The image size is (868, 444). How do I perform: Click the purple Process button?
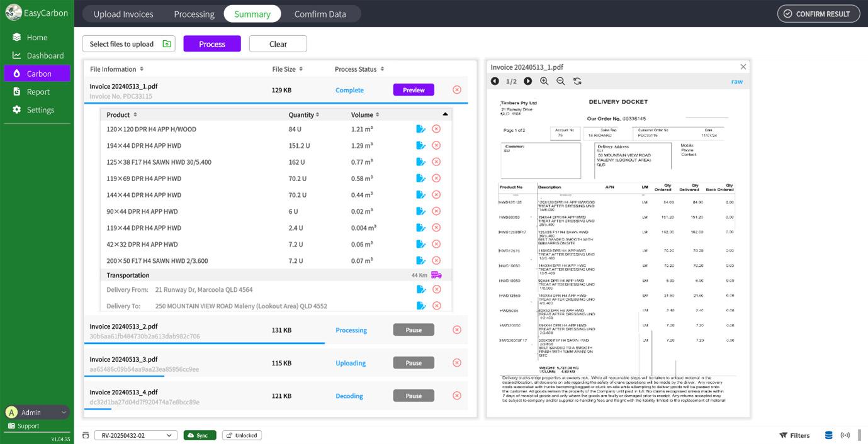(212, 44)
